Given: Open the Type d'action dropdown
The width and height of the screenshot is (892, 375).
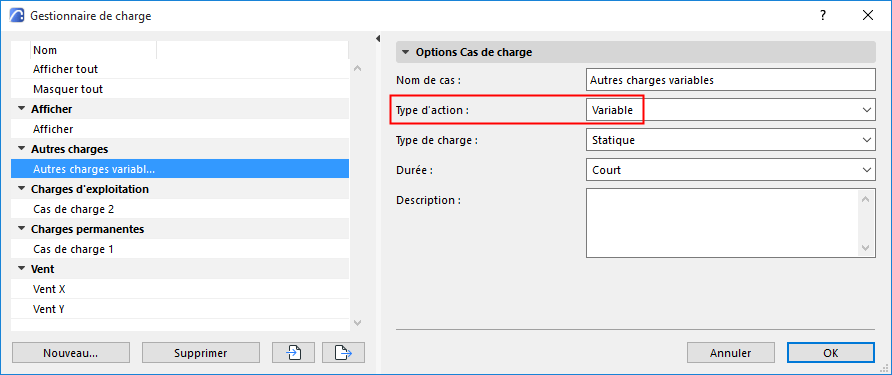Looking at the screenshot, I should [x=730, y=110].
